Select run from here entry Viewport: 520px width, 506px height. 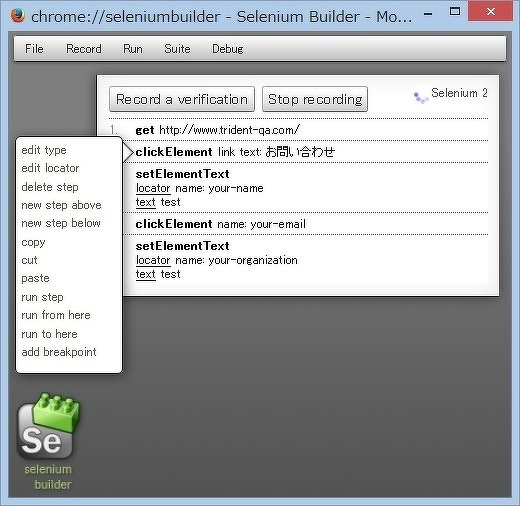click(56, 315)
